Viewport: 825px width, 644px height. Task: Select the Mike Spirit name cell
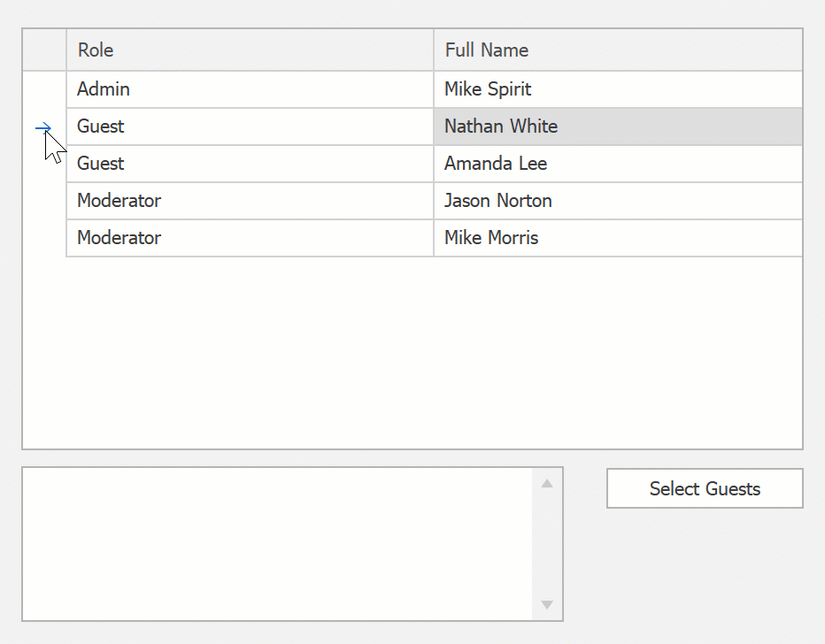[618, 89]
